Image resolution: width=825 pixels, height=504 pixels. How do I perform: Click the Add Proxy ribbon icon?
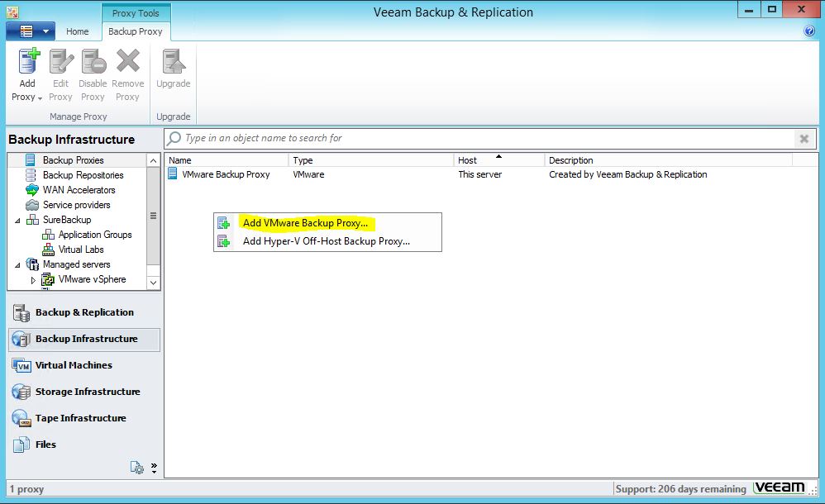click(29, 60)
